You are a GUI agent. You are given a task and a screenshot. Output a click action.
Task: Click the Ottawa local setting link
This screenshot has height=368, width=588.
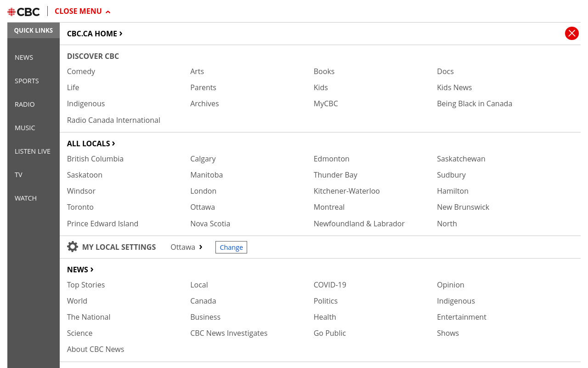pyautogui.click(x=187, y=247)
